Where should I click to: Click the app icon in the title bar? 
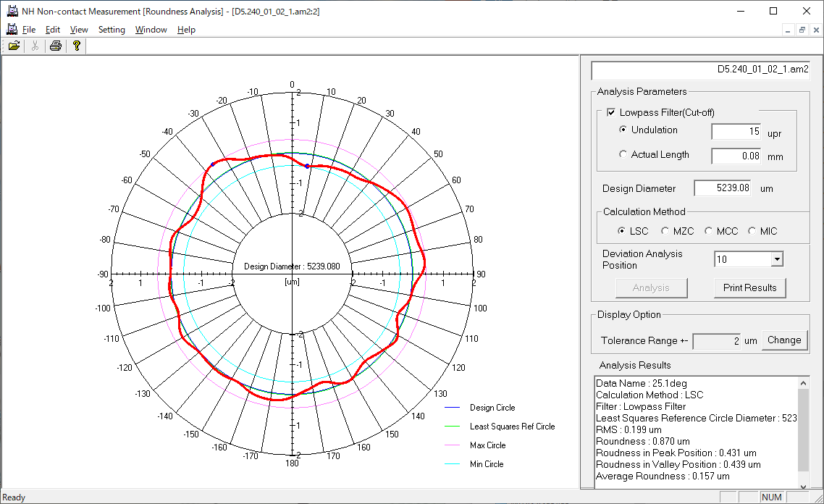pos(12,11)
